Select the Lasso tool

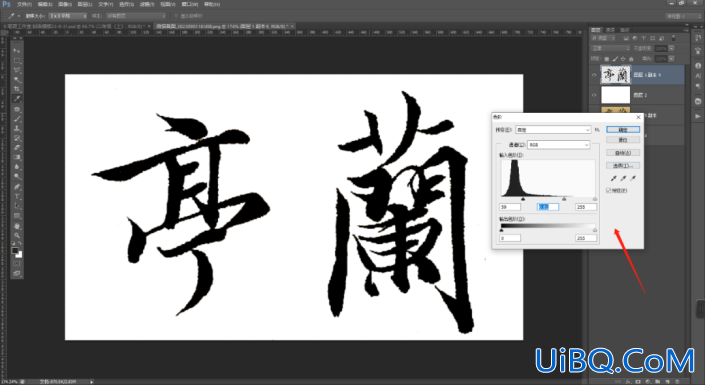click(17, 70)
